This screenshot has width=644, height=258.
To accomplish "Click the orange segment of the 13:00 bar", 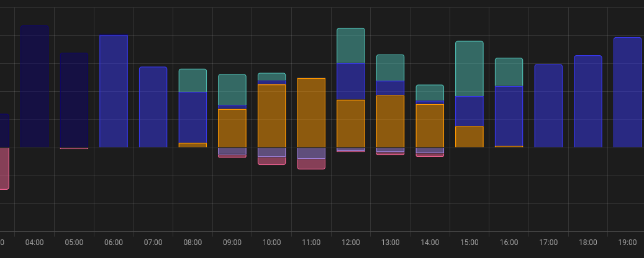I will pyautogui.click(x=390, y=122).
